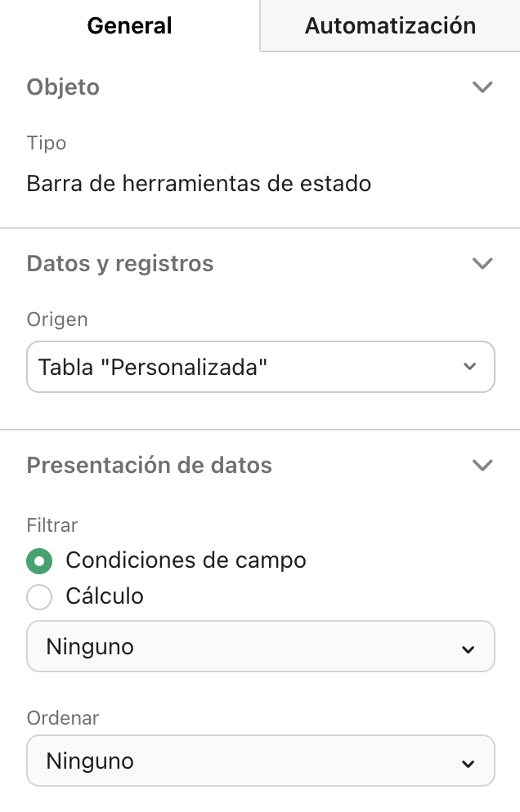Viewport: 520px width, 812px height.
Task: Collapse Datos y registros using chevron
Action: coord(482,263)
